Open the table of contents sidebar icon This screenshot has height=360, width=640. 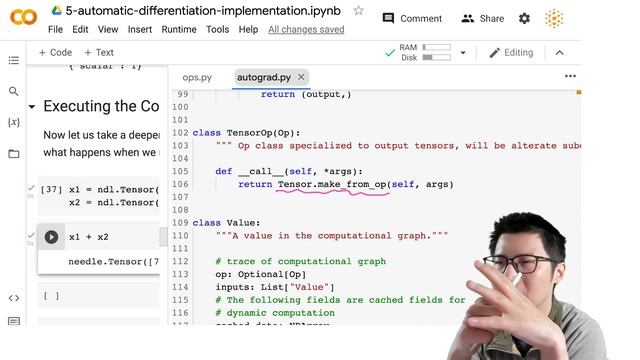pyautogui.click(x=13, y=60)
